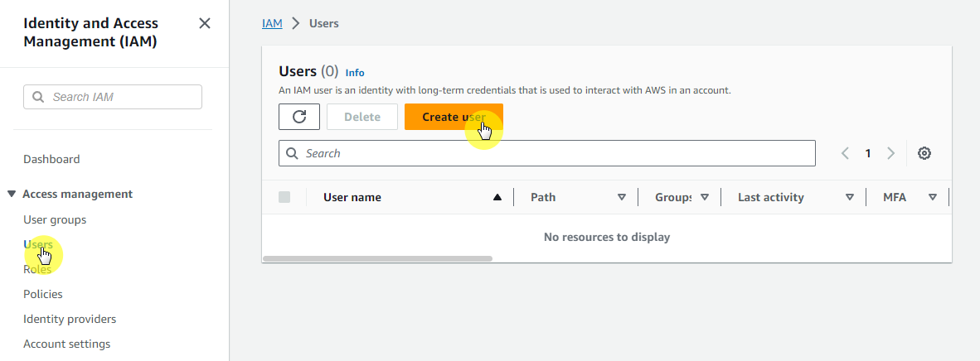Click the Create user button
Screen dimensions: 980x361
click(454, 117)
